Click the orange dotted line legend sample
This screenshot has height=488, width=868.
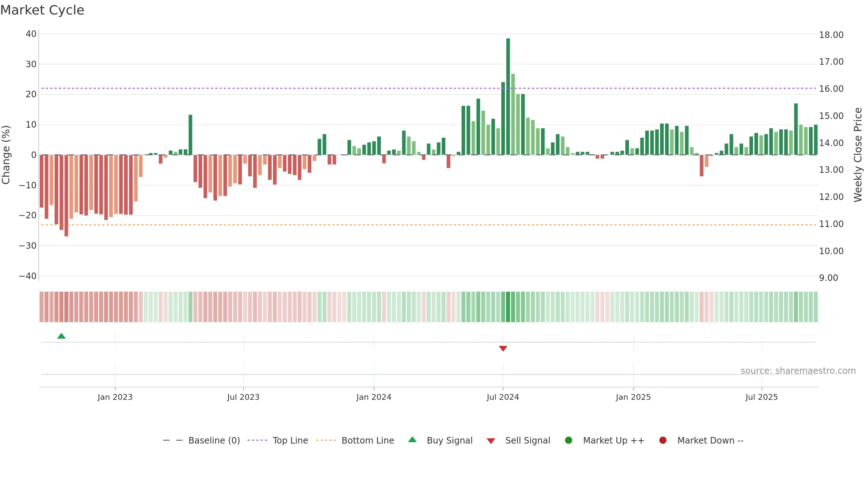coord(326,441)
